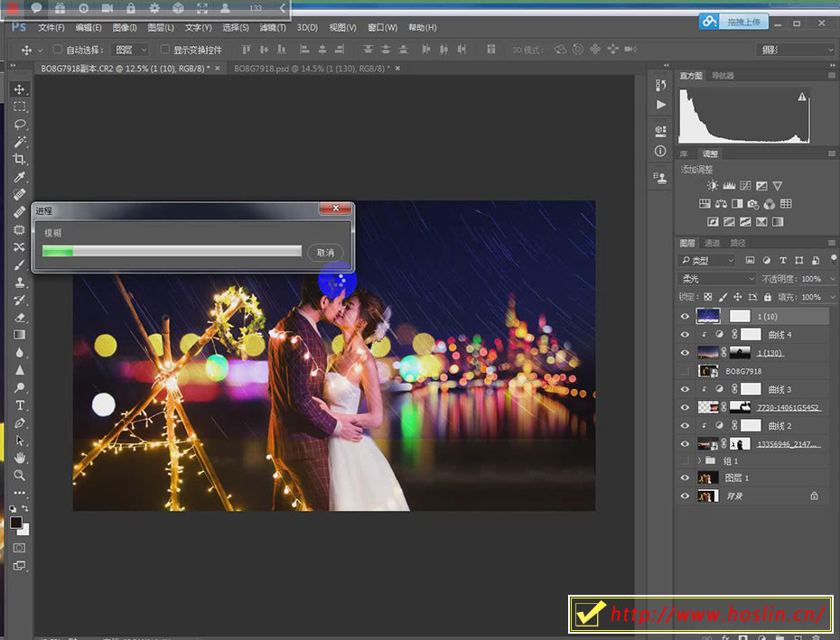Select the Rectangular Marquee tool
This screenshot has height=640, width=840.
pyautogui.click(x=19, y=107)
